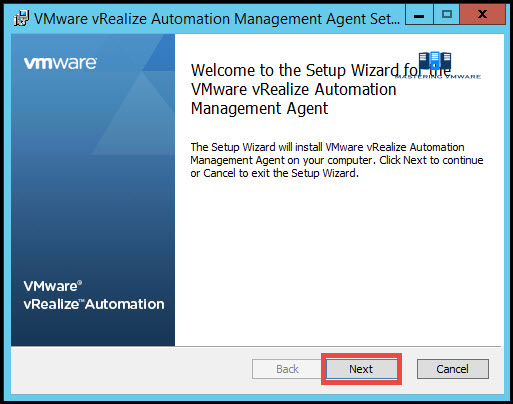Click the vRealize Automation product name in banner

point(94,304)
